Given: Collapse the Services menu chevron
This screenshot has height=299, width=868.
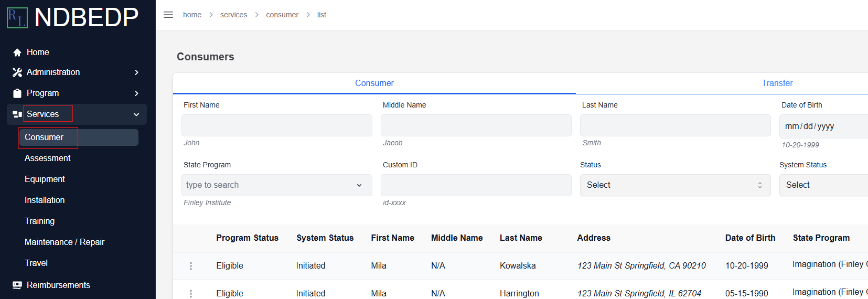Looking at the screenshot, I should 136,114.
